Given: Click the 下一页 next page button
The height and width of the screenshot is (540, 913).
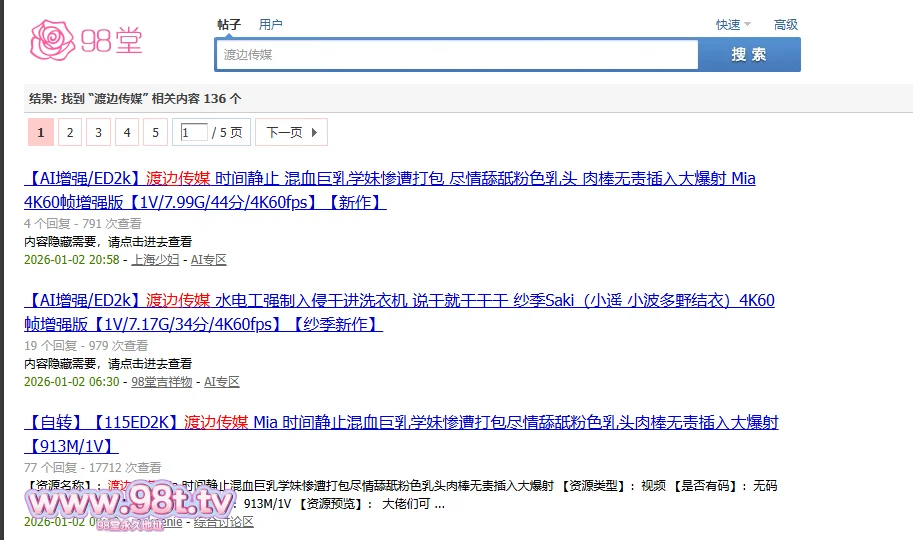Looking at the screenshot, I should (291, 132).
